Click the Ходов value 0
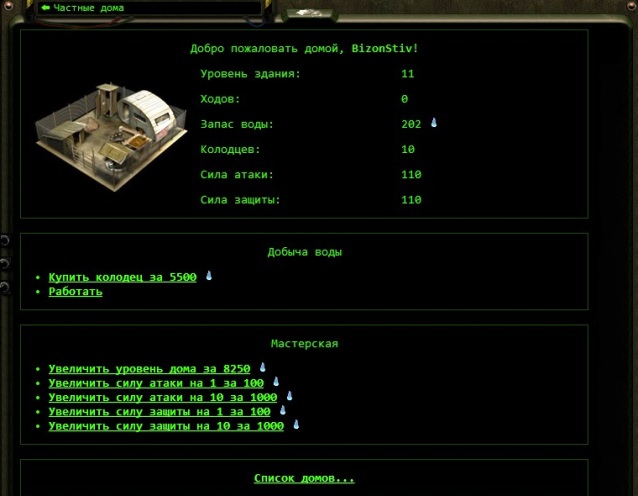The width and height of the screenshot is (638, 496). pos(404,99)
